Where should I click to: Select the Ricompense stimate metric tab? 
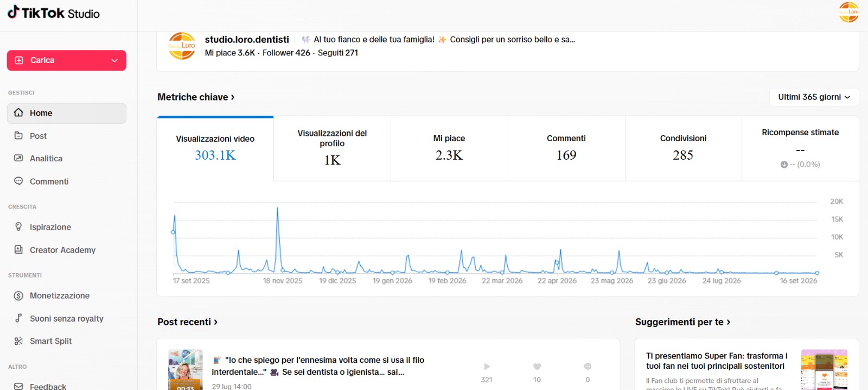800,148
